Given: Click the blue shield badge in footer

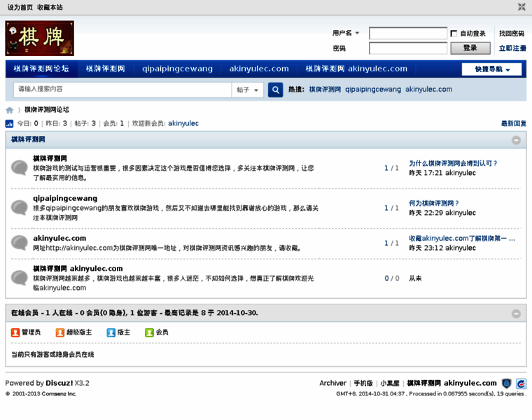Looking at the screenshot, I should coord(507,384).
